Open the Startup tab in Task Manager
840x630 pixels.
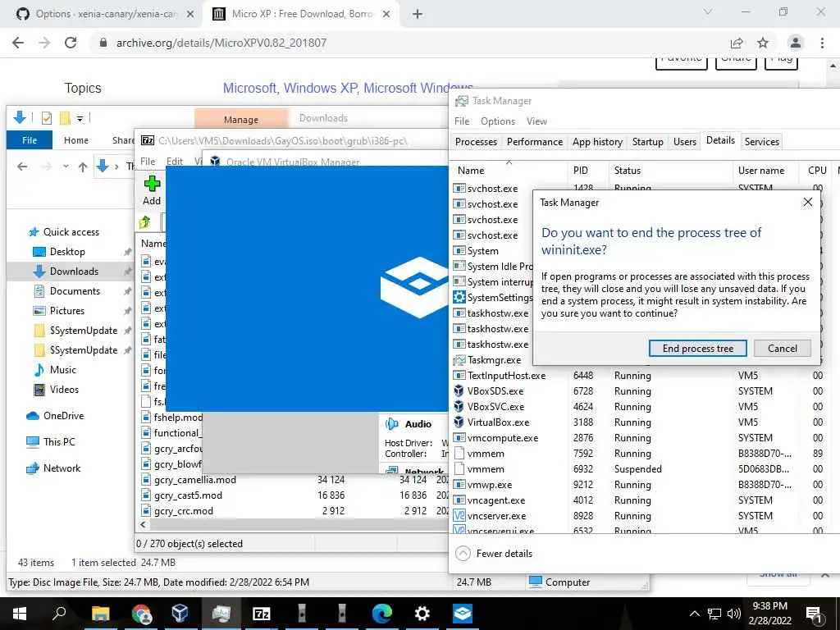click(648, 142)
